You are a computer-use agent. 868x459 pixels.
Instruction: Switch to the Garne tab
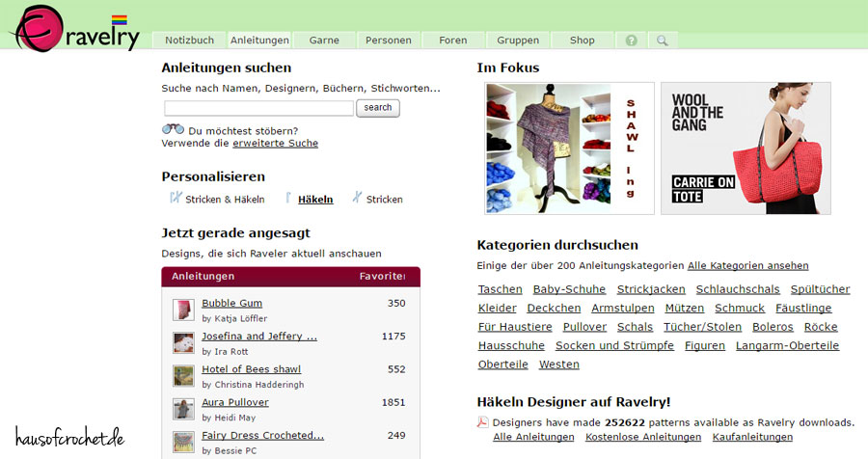(324, 40)
